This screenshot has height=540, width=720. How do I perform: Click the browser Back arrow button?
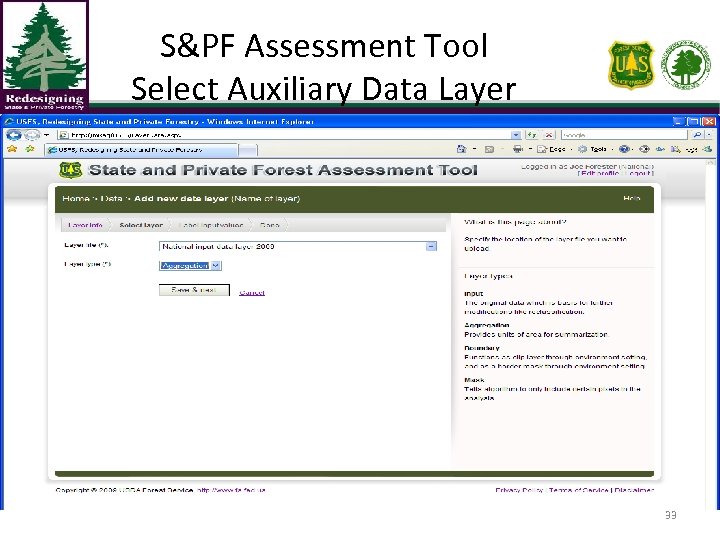[x=14, y=135]
